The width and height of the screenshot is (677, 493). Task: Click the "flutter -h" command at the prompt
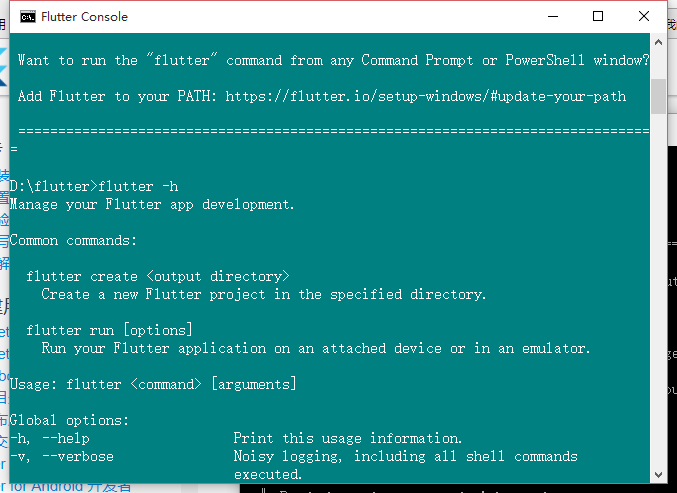138,186
